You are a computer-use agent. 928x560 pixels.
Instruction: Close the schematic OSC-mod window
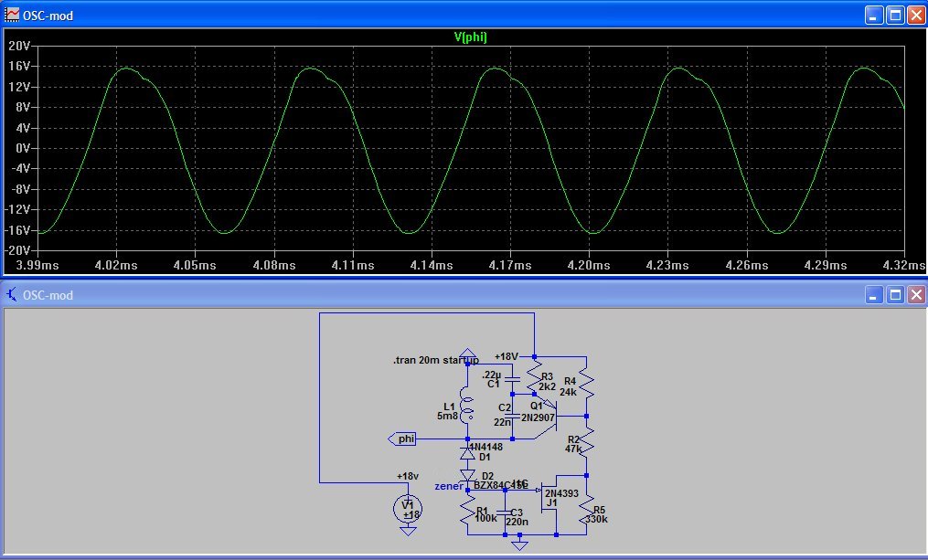(914, 295)
